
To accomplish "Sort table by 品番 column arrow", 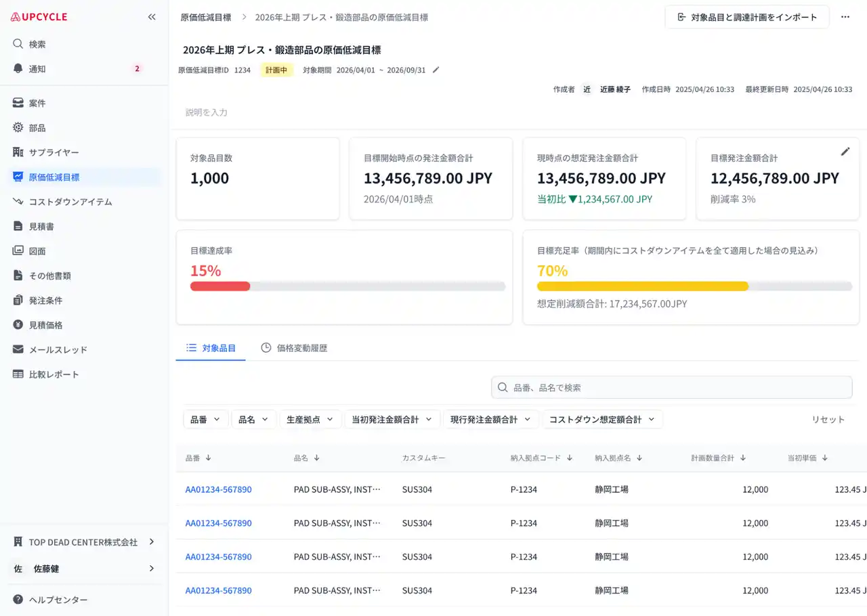I will 209,458.
